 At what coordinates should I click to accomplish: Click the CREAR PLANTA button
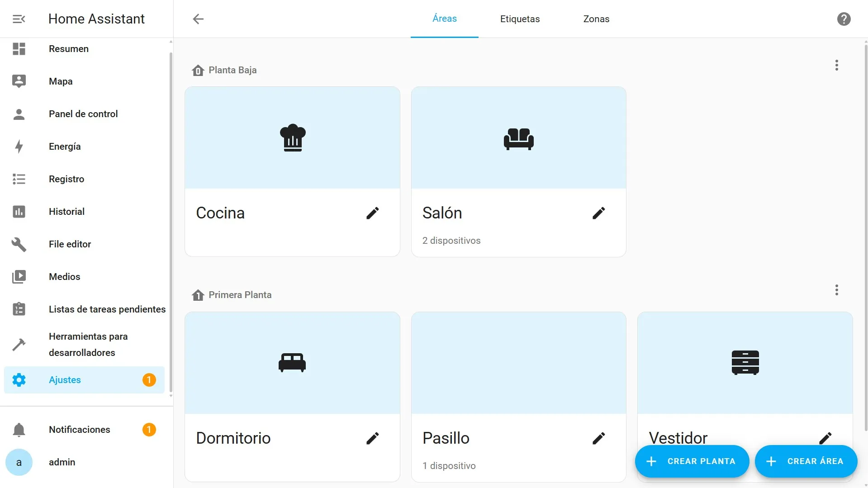[692, 461]
